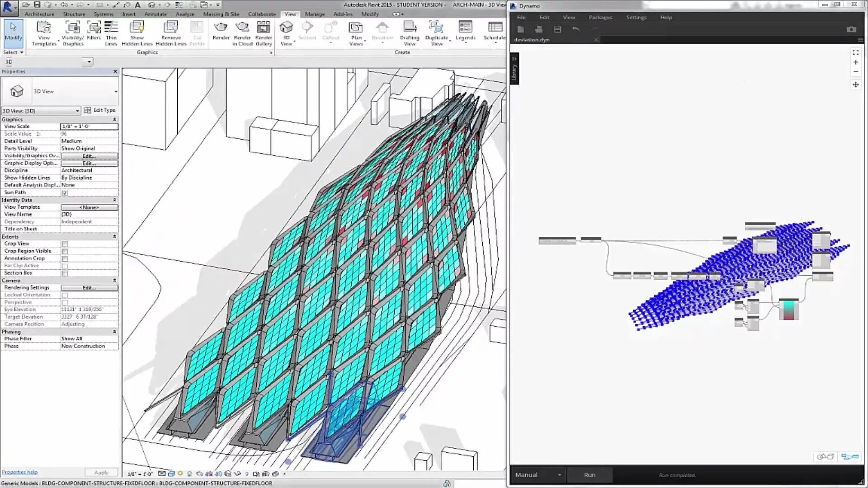Collapse the Identity Data section
Image resolution: width=868 pixels, height=488 pixels.
[114, 200]
